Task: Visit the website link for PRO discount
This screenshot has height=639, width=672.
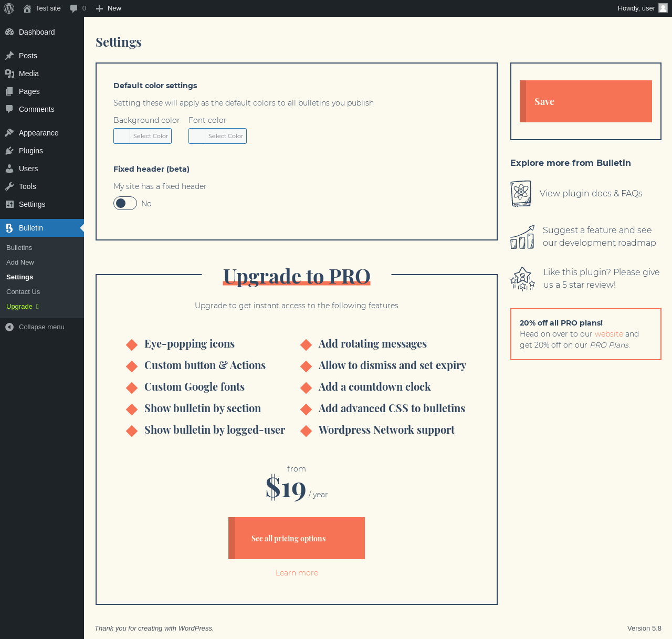Action: pyautogui.click(x=609, y=334)
